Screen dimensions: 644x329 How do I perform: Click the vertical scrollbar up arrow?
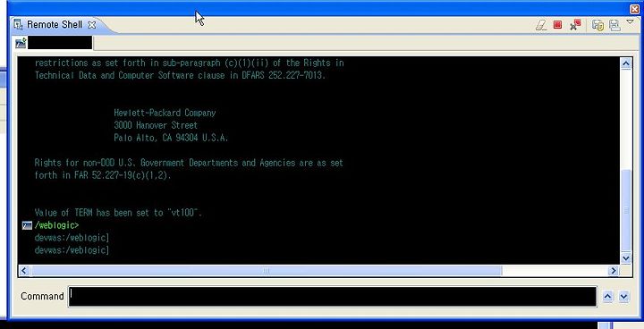pos(625,63)
